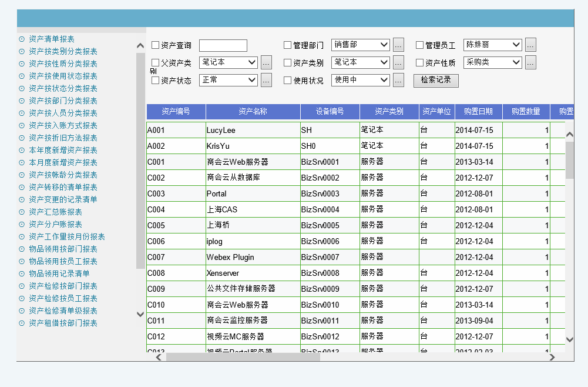Select 资产汇总账报表 from the report list

pyautogui.click(x=55, y=212)
